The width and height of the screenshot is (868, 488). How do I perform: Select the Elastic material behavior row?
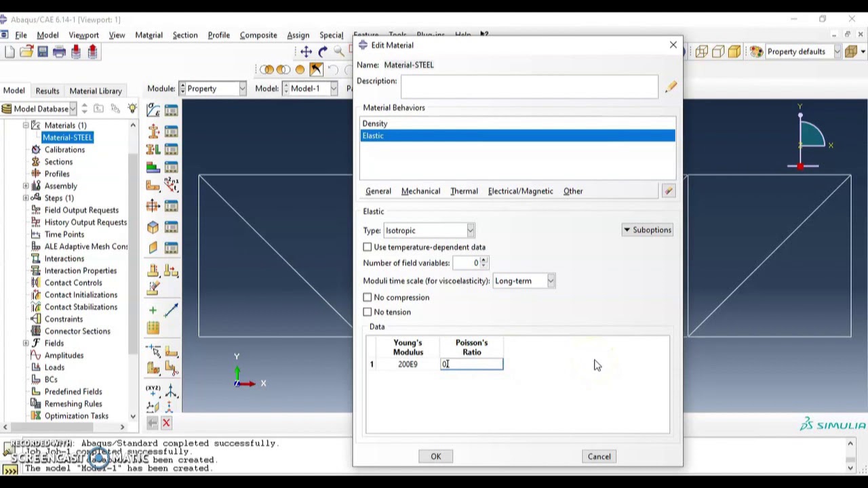click(x=517, y=136)
